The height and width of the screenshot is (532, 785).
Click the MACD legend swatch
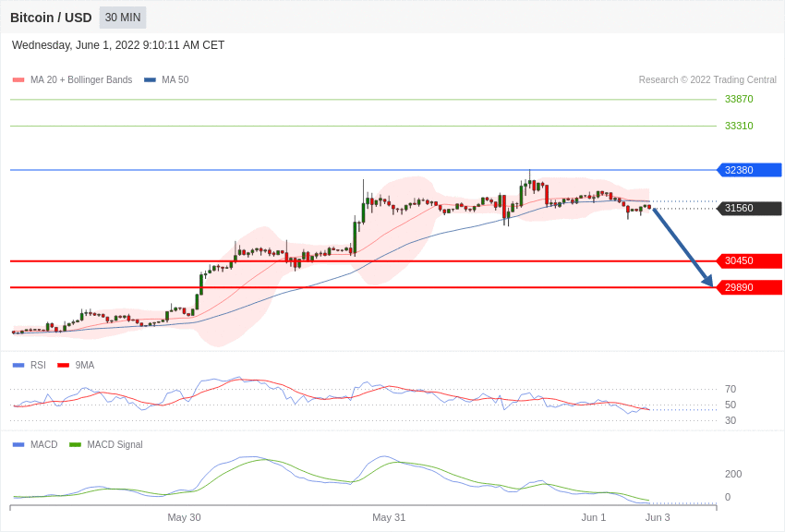pos(18,444)
